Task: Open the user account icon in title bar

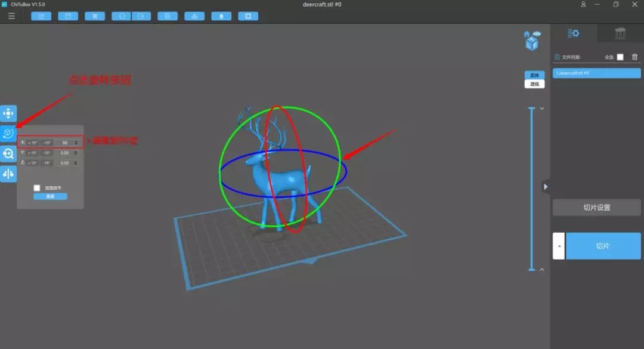Action: click(x=583, y=4)
